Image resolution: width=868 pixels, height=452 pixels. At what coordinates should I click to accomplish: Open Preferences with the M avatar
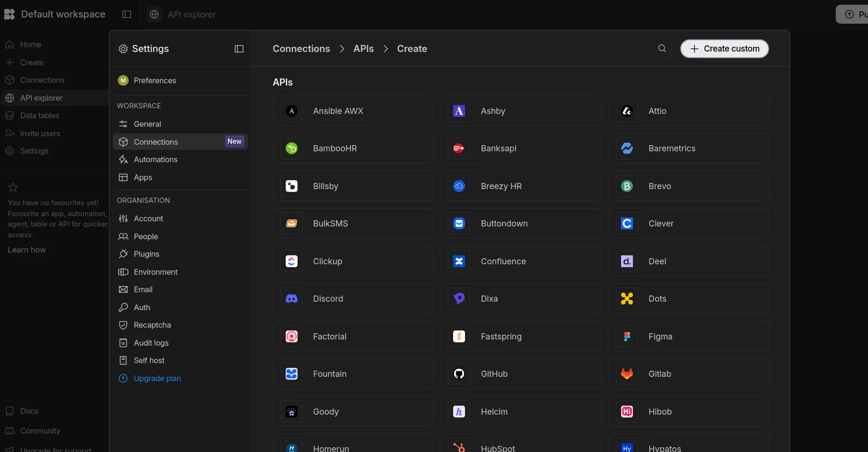click(155, 80)
